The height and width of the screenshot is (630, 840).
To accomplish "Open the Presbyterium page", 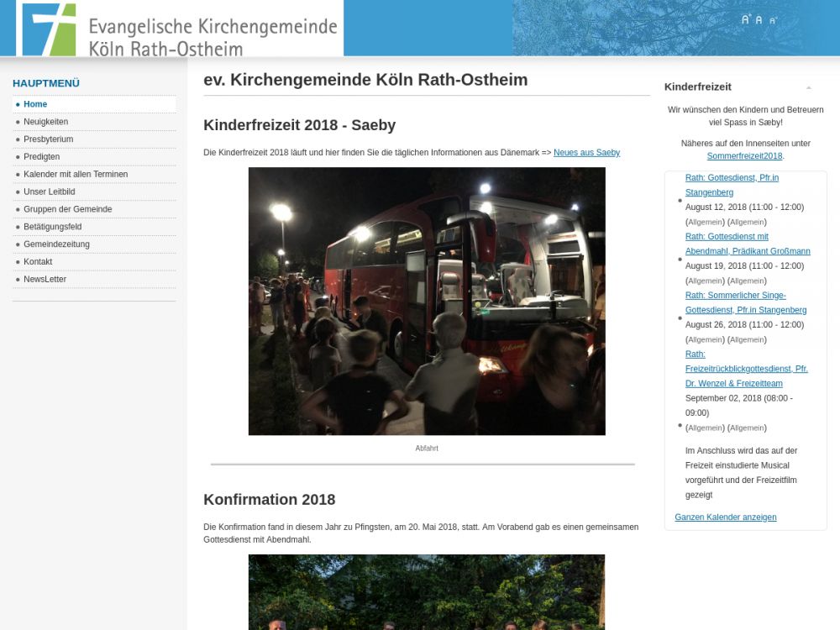I will coord(48,139).
